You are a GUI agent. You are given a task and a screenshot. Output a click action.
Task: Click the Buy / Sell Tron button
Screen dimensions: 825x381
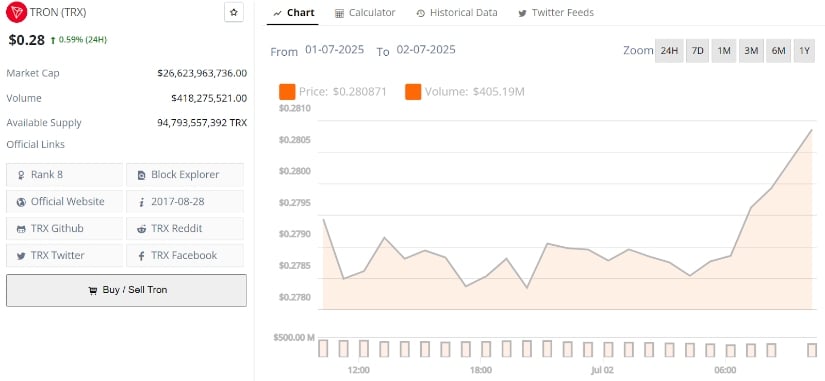(x=126, y=290)
